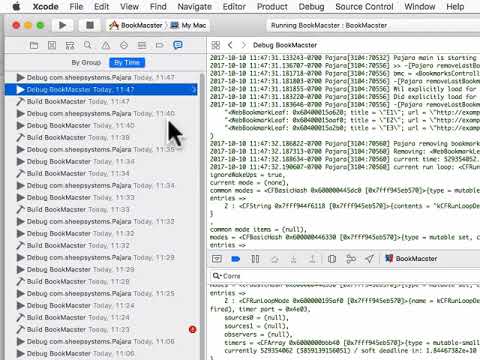This screenshot has height=360, width=480.
Task: Open Debug Memory Graph icon
Action: [x=351, y=259]
